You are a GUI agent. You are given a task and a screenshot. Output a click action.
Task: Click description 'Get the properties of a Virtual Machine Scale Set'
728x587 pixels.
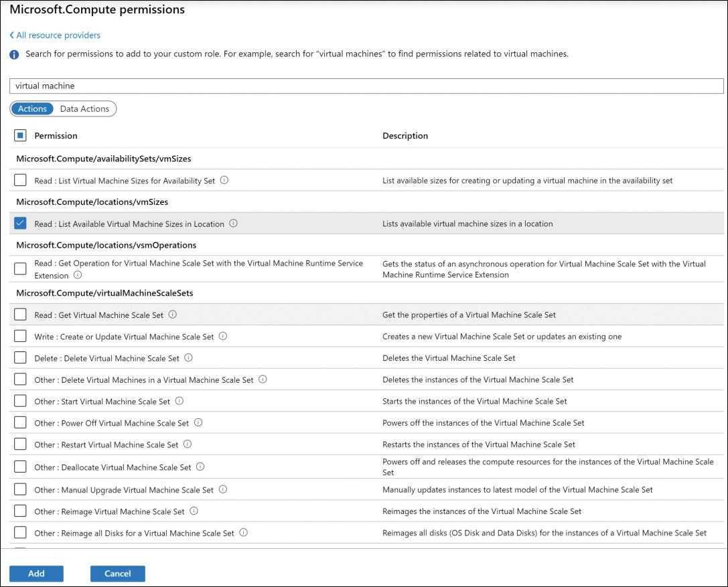(469, 315)
